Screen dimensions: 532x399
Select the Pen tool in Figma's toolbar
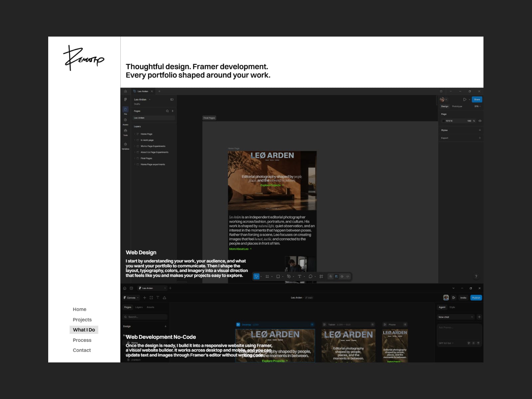click(x=289, y=276)
